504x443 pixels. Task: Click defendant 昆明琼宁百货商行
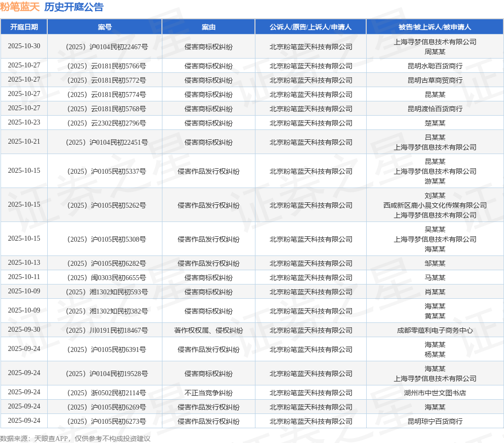coord(435,421)
